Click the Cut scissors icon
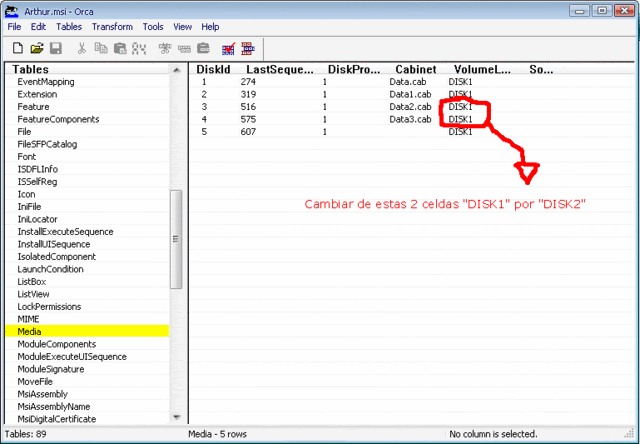The height and width of the screenshot is (444, 640). (82, 48)
